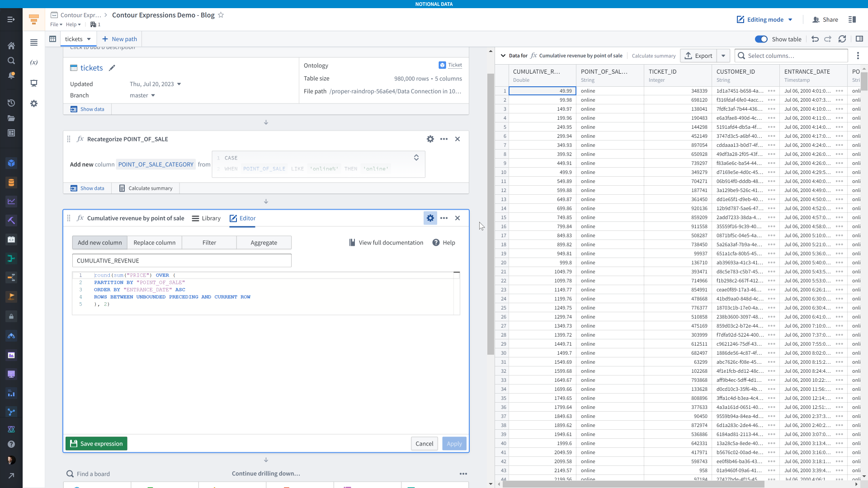This screenshot has width=868, height=488.
Task: Open more options for Recategorize POINT_OF_SALE board
Action: pos(444,139)
